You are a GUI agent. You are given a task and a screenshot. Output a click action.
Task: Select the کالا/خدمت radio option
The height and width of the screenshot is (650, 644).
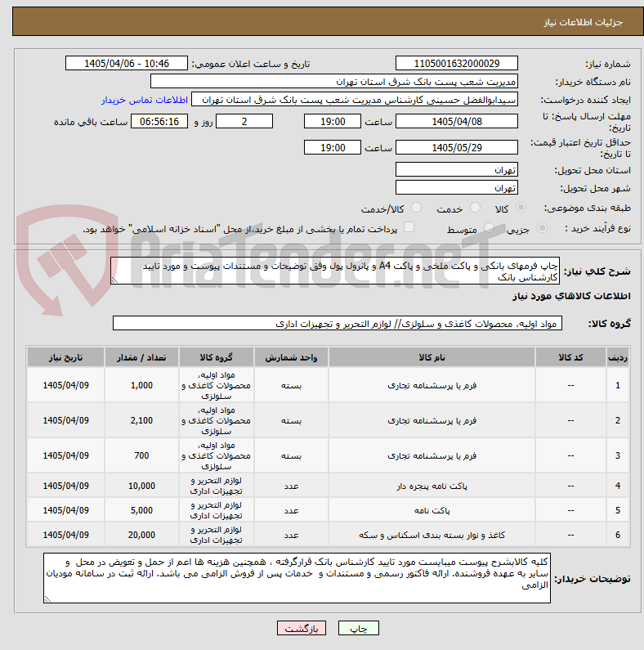click(x=417, y=208)
